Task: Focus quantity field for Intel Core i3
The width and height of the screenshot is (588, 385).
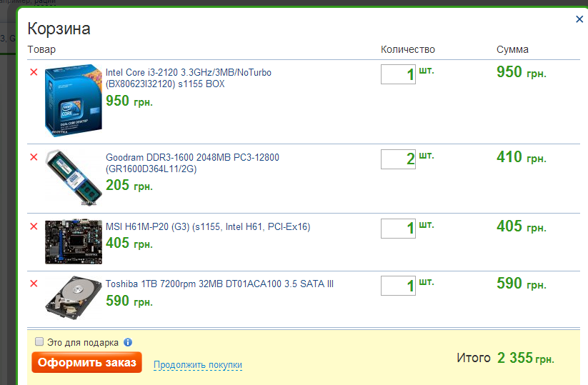Action: point(398,74)
